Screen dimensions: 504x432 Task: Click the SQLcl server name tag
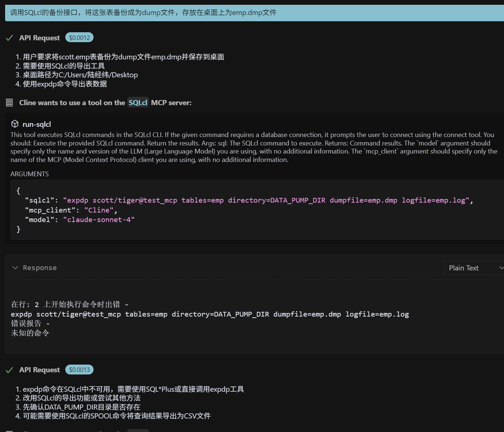coord(138,103)
